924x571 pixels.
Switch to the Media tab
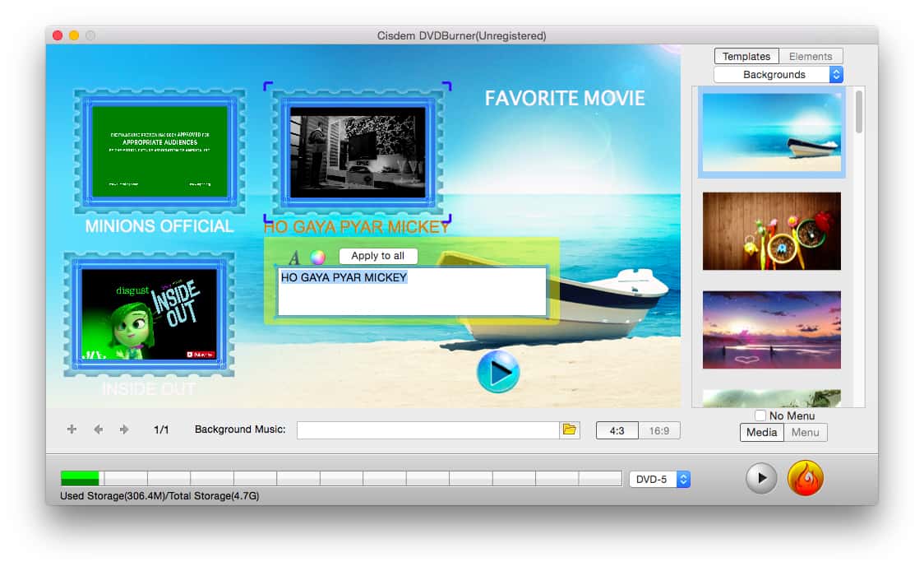point(761,433)
